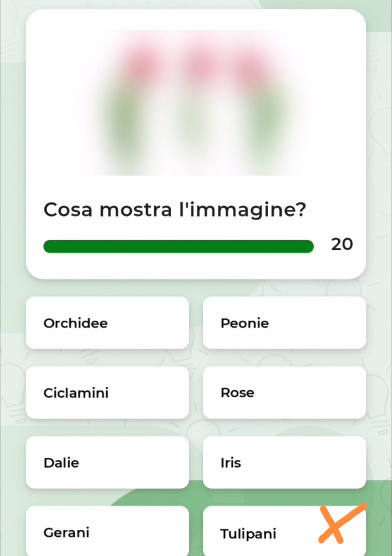This screenshot has height=556, width=392.
Task: Pick Gerani as the answer
Action: point(107,531)
